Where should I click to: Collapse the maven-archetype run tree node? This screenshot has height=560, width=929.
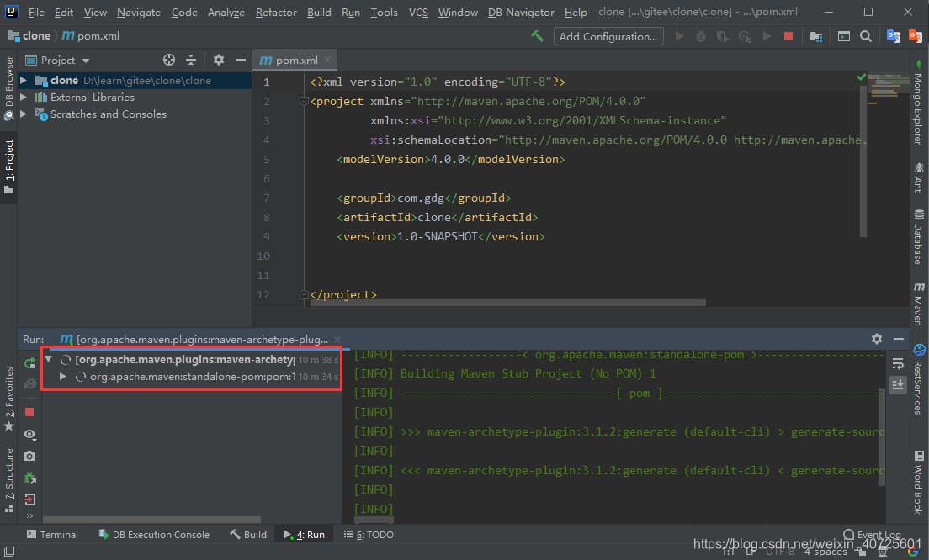pyautogui.click(x=49, y=359)
